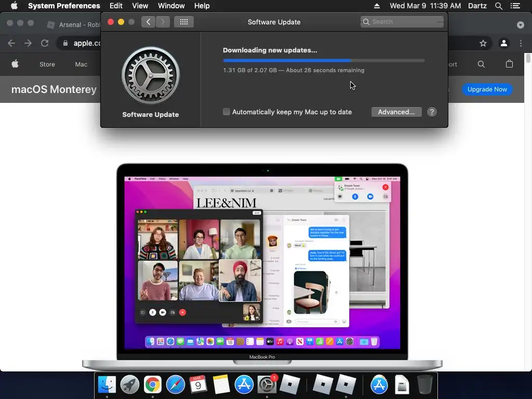Screen dimensions: 532x399
Task: Click the Chrome forward arrow
Action: click(x=28, y=43)
